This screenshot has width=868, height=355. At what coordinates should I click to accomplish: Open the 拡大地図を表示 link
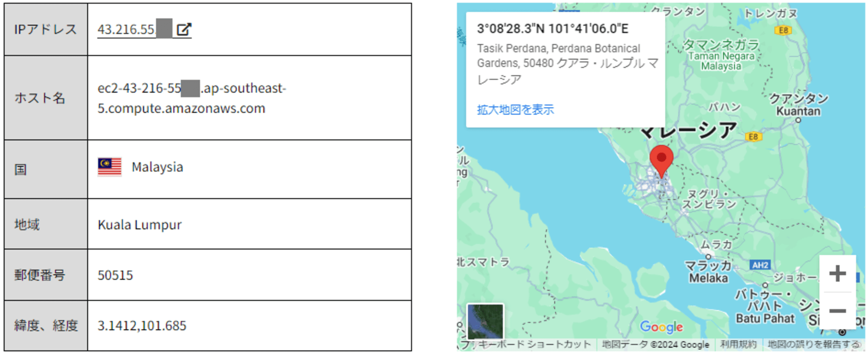click(x=515, y=109)
